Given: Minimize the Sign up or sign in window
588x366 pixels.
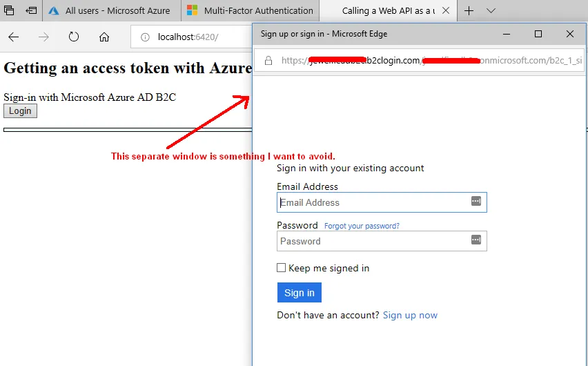Looking at the screenshot, I should [507, 34].
